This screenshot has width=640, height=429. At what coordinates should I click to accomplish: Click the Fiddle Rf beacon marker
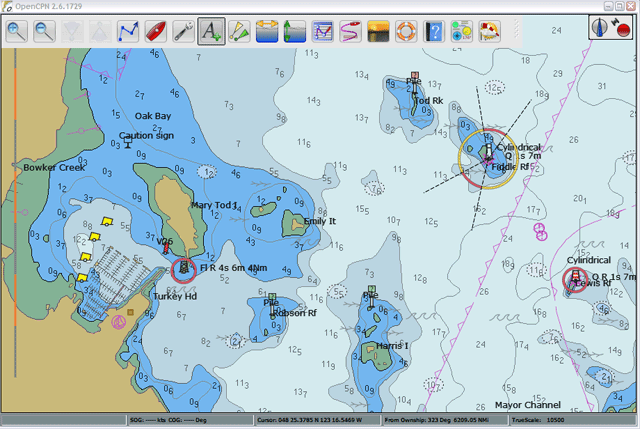point(487,156)
